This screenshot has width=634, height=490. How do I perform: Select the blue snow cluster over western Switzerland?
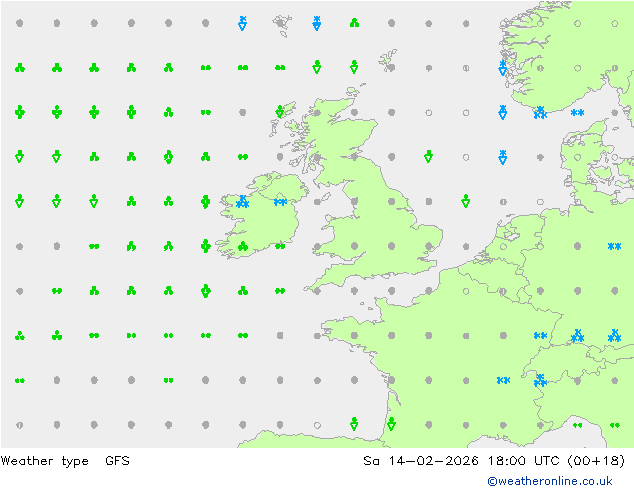[x=540, y=380]
